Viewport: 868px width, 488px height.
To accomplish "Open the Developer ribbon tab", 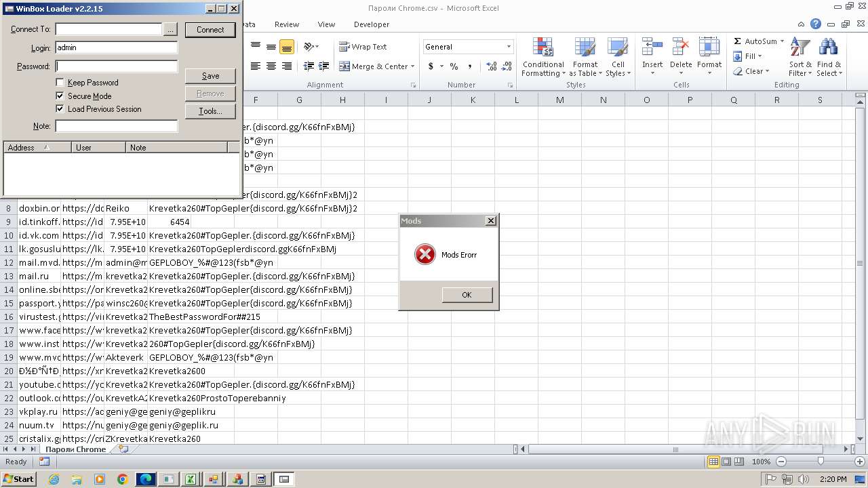I will 372,24.
